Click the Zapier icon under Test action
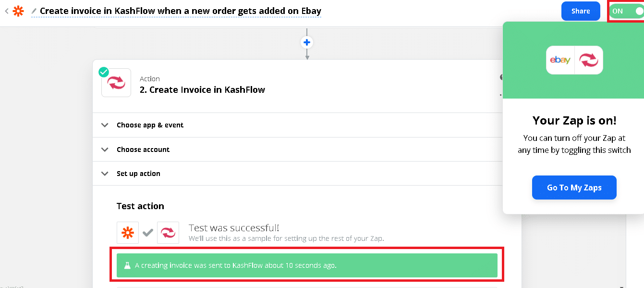 pos(128,233)
